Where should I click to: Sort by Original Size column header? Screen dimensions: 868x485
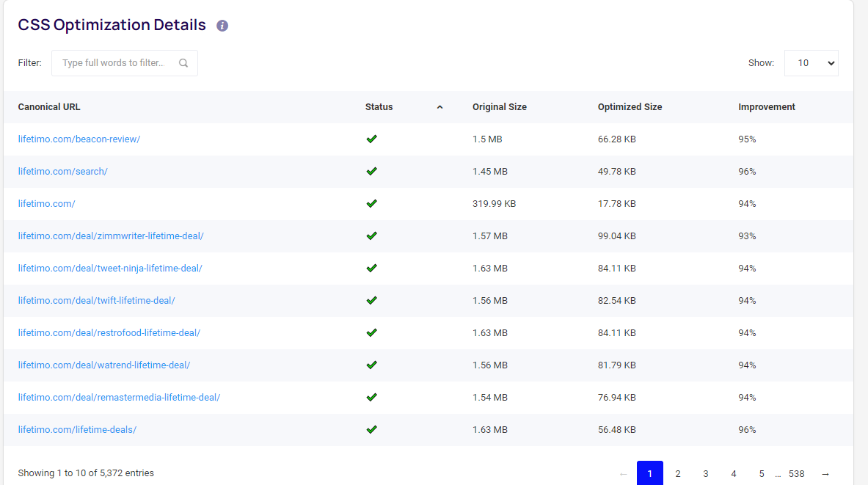coord(499,107)
